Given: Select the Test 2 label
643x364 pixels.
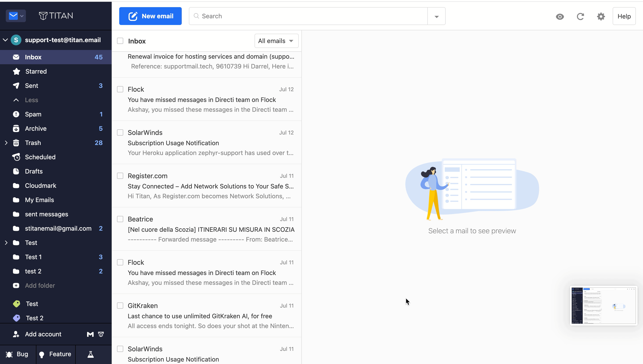Looking at the screenshot, I should (x=56, y=318).
